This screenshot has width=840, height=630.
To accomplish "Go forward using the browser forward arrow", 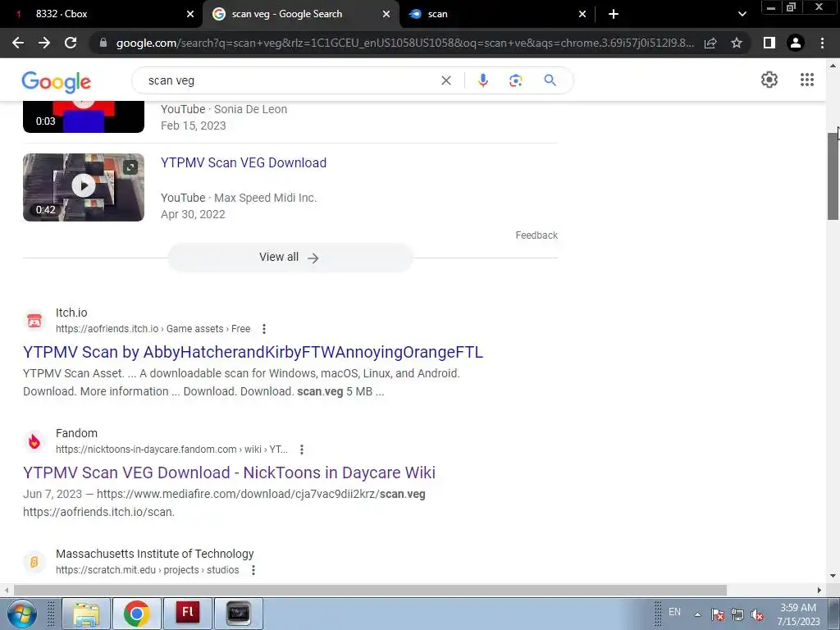I will (44, 43).
